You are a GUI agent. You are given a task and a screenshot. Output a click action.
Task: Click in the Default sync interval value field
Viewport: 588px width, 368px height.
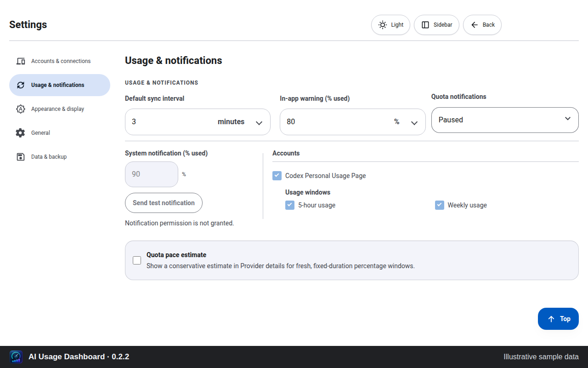(x=170, y=122)
